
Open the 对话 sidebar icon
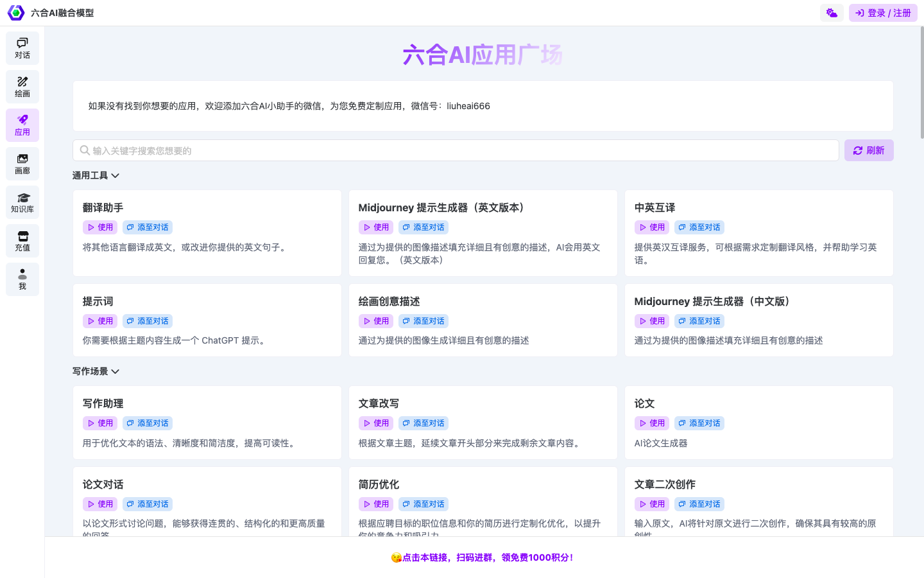pyautogui.click(x=22, y=48)
